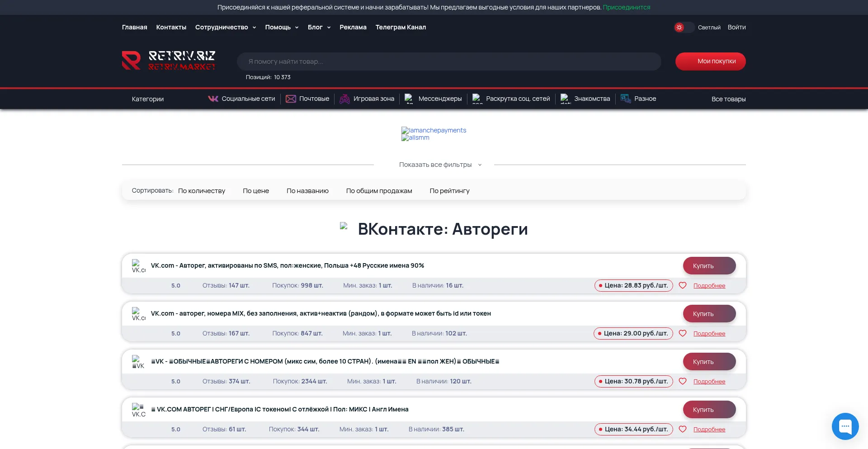Sort listings by По цене
The image size is (868, 449).
[255, 191]
